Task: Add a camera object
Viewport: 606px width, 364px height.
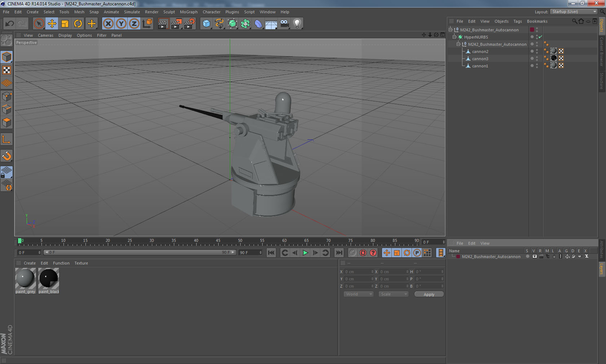Action: point(284,24)
